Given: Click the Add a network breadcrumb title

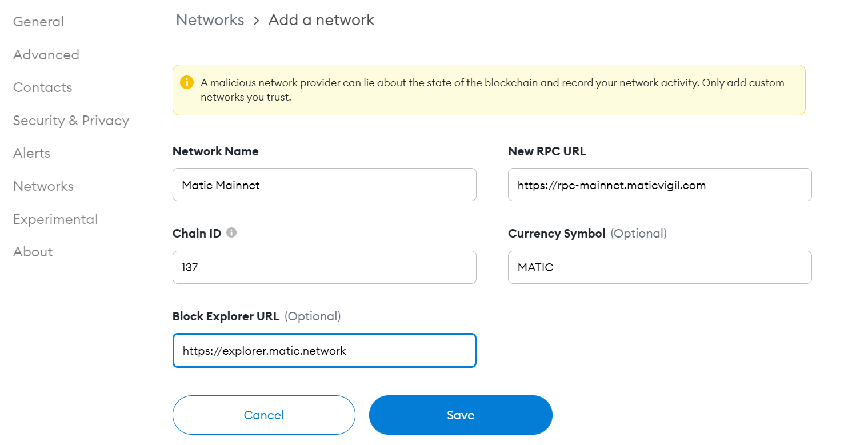Looking at the screenshot, I should (321, 20).
